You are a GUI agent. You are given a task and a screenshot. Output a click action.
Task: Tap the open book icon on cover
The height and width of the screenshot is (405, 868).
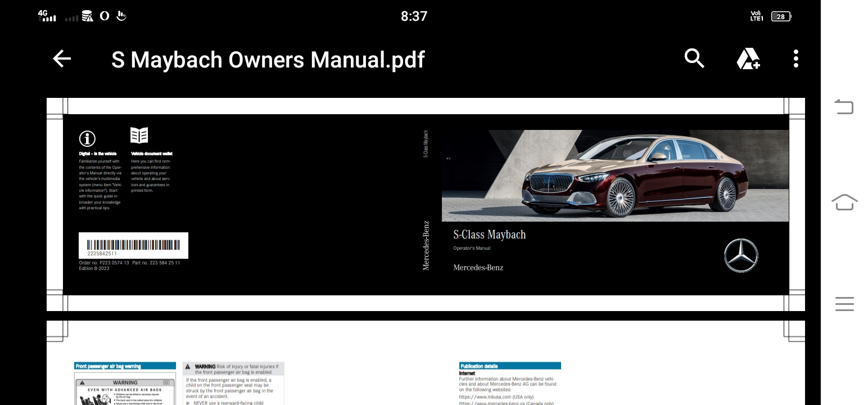139,136
